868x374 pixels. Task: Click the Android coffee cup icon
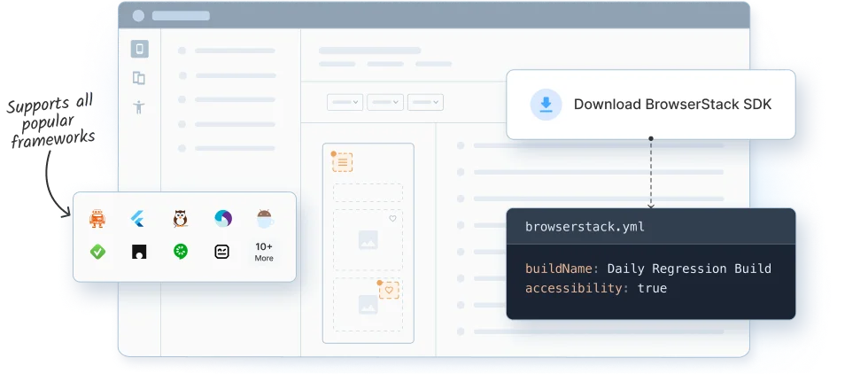tap(264, 218)
